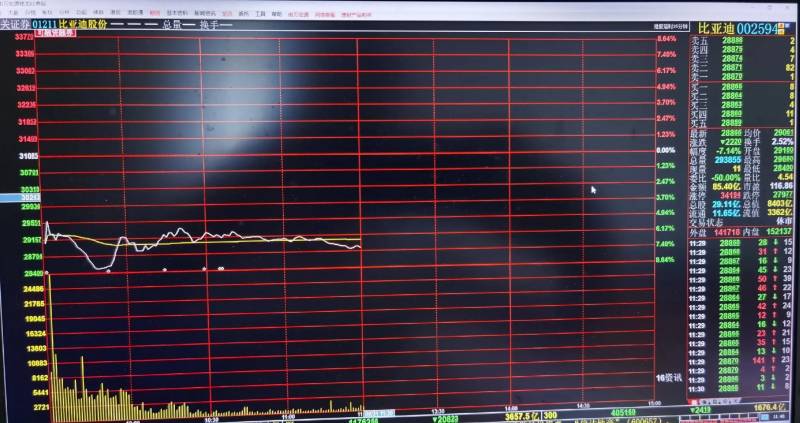Click the red highlighted menu item near 基本资料
This screenshot has width=800, height=423.
pos(155,12)
